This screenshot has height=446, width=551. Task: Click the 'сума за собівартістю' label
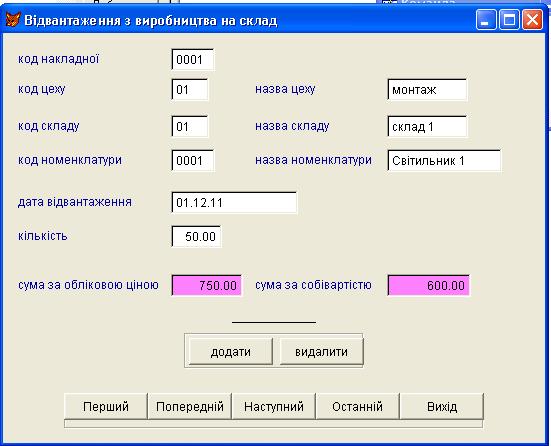[313, 285]
